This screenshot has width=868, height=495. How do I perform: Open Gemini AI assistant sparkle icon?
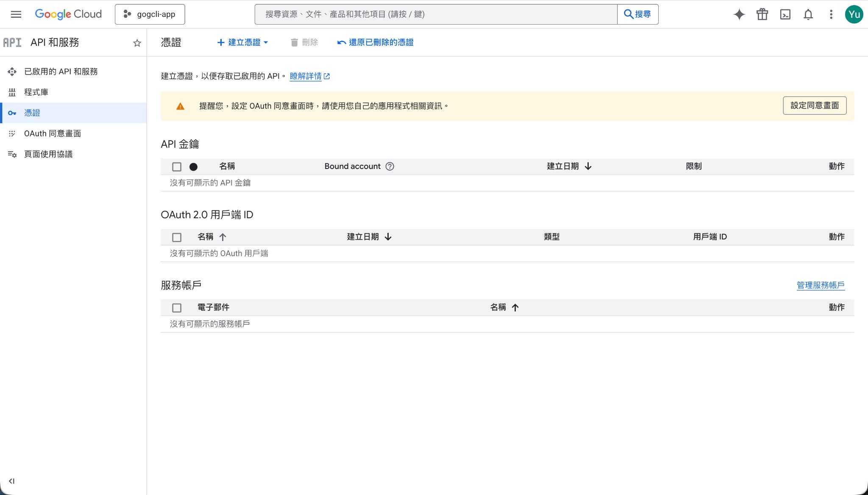coord(739,14)
